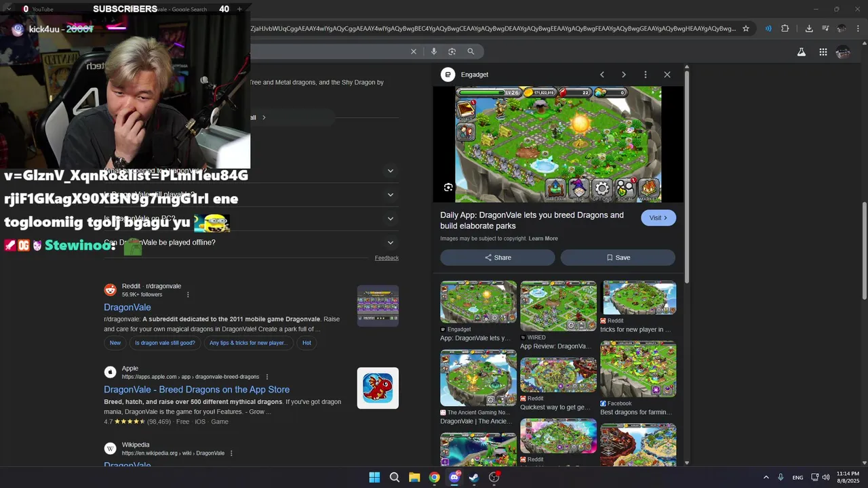Screen dimensions: 868x488
Task: Open Chrome downloads icon
Action: click(809, 28)
